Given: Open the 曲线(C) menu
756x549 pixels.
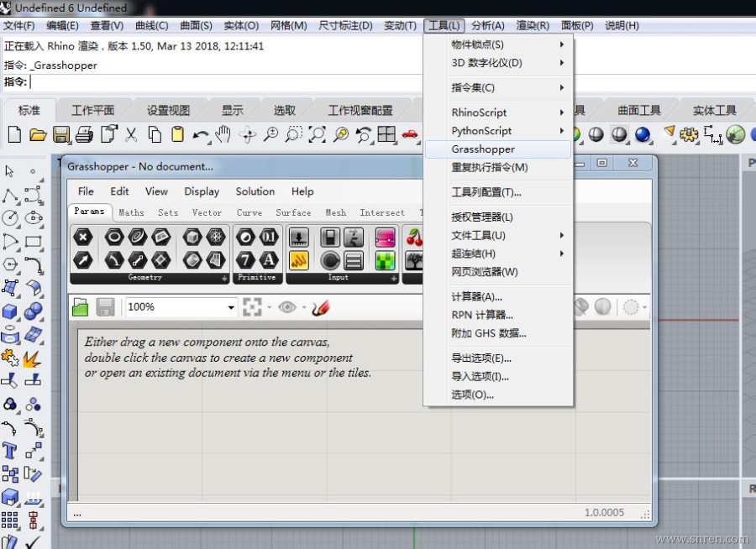Looking at the screenshot, I should click(x=152, y=25).
